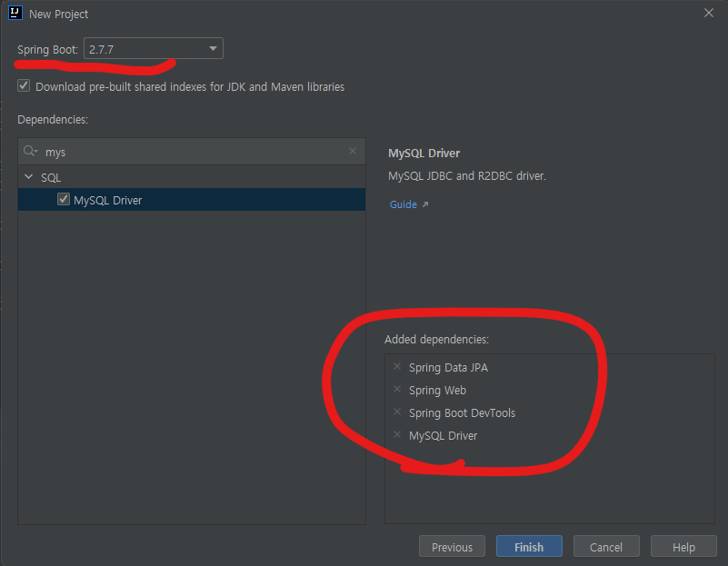This screenshot has width=728, height=566.
Task: Click the SQL category label
Action: pos(51,178)
